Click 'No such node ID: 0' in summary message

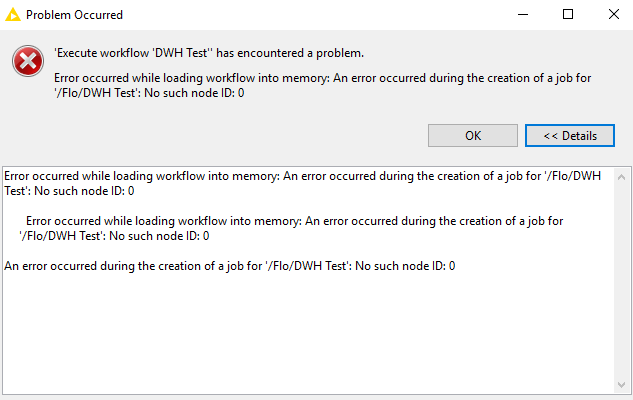click(194, 93)
